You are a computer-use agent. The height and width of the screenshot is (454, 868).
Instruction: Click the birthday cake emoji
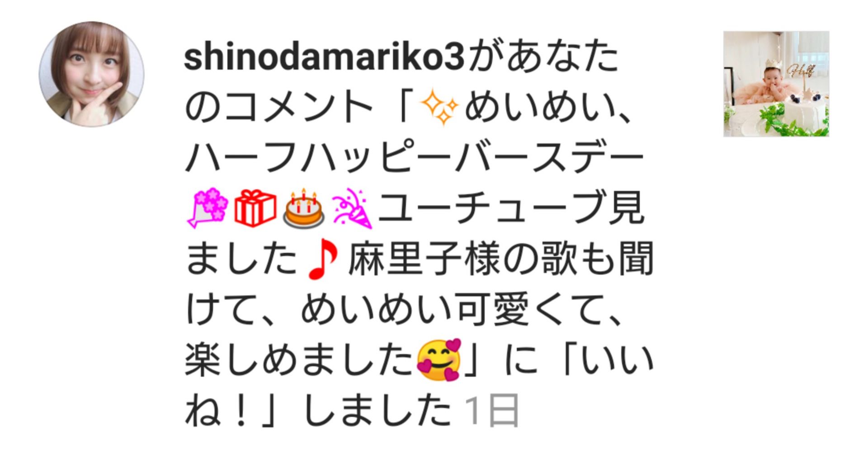303,208
